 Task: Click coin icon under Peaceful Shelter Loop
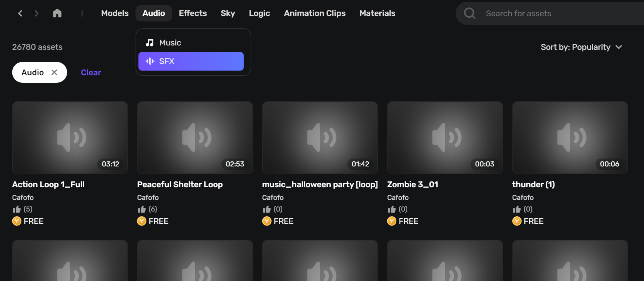click(x=142, y=221)
